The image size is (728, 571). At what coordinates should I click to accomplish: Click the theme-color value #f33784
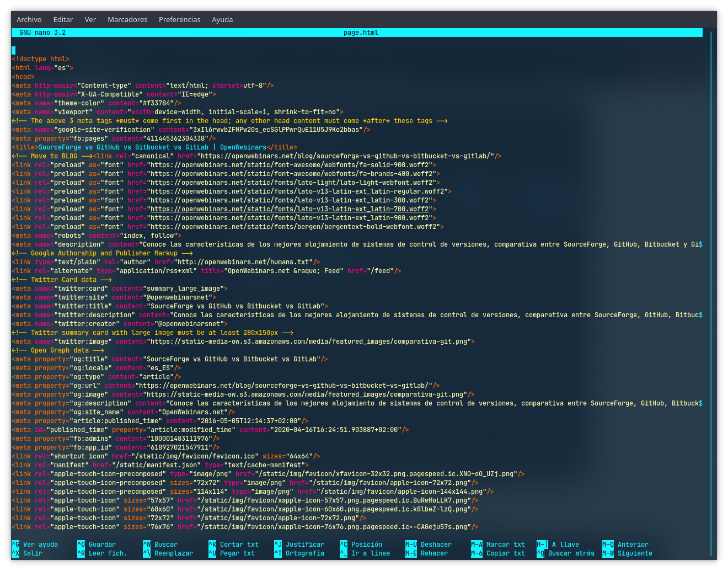(x=158, y=103)
